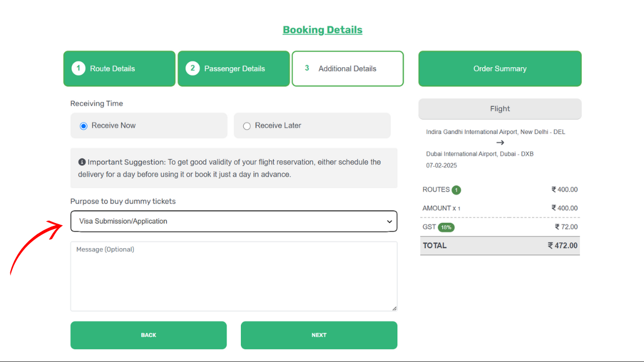
Task: Switch to the Route Details step tab
Action: point(119,68)
